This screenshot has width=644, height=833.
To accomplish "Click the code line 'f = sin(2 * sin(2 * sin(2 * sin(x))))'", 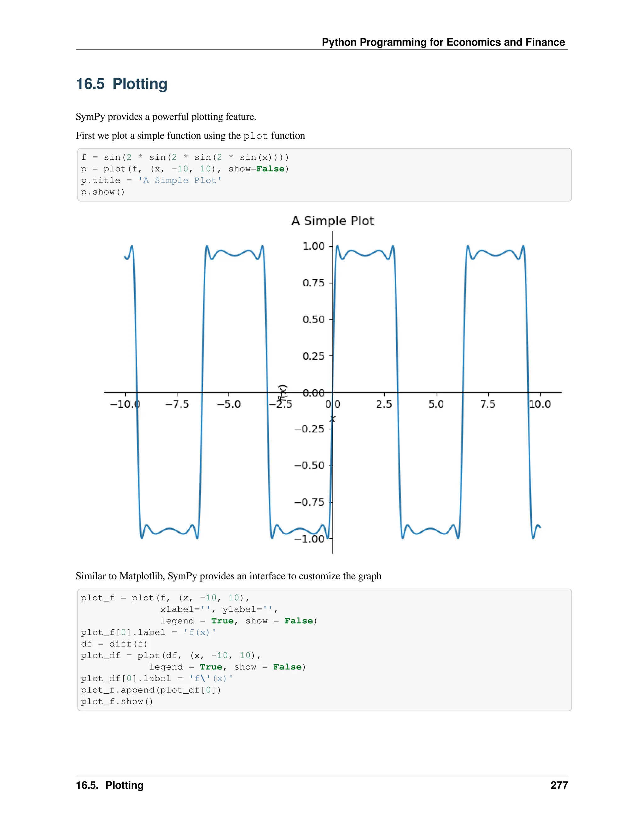I will click(185, 157).
